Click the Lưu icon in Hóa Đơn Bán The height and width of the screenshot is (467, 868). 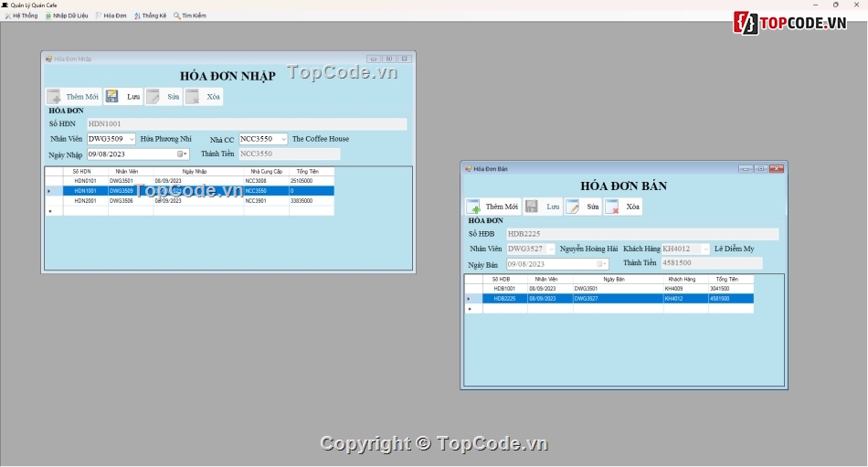click(x=532, y=207)
